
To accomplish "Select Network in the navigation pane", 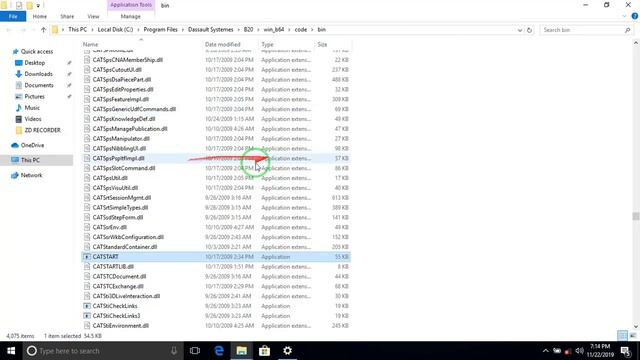I will point(31,175).
